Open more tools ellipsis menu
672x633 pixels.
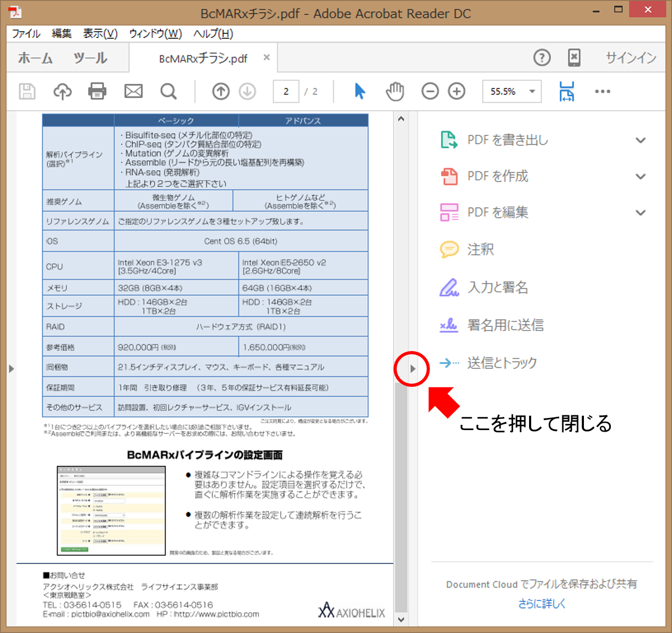pyautogui.click(x=602, y=92)
